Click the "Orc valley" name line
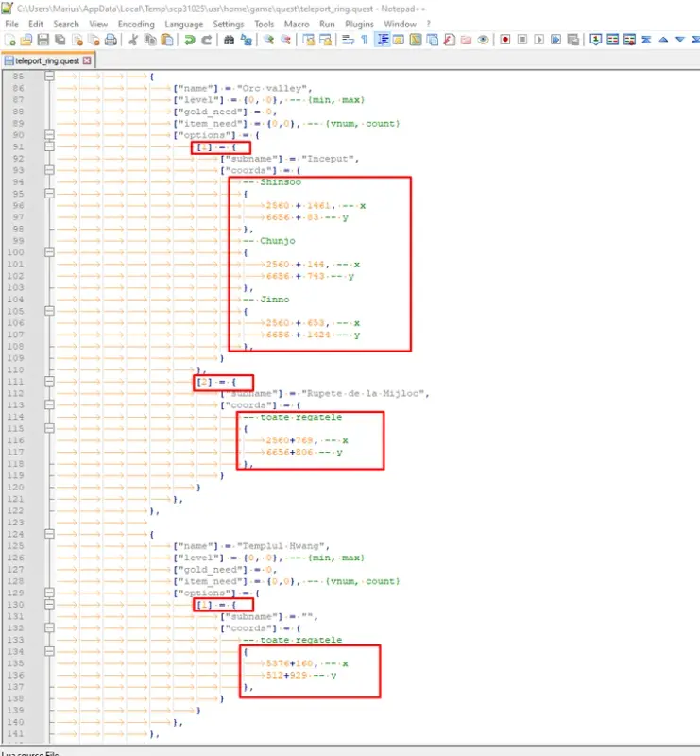 [x=243, y=88]
